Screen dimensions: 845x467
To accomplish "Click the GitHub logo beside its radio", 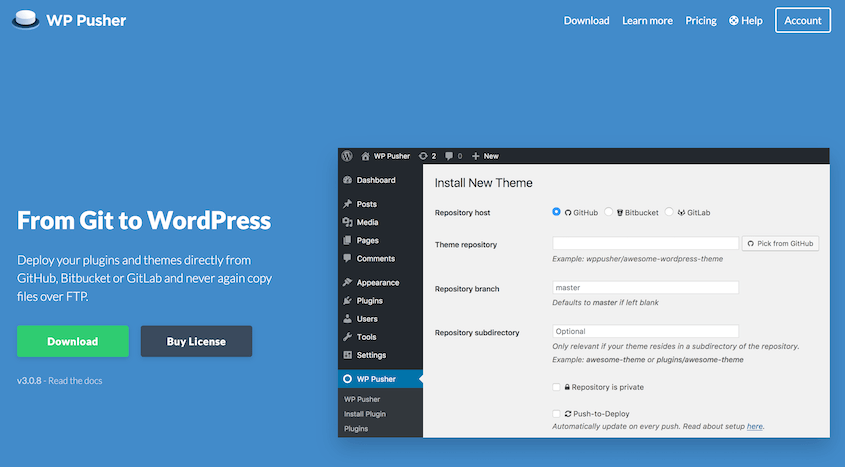I will (x=567, y=213).
